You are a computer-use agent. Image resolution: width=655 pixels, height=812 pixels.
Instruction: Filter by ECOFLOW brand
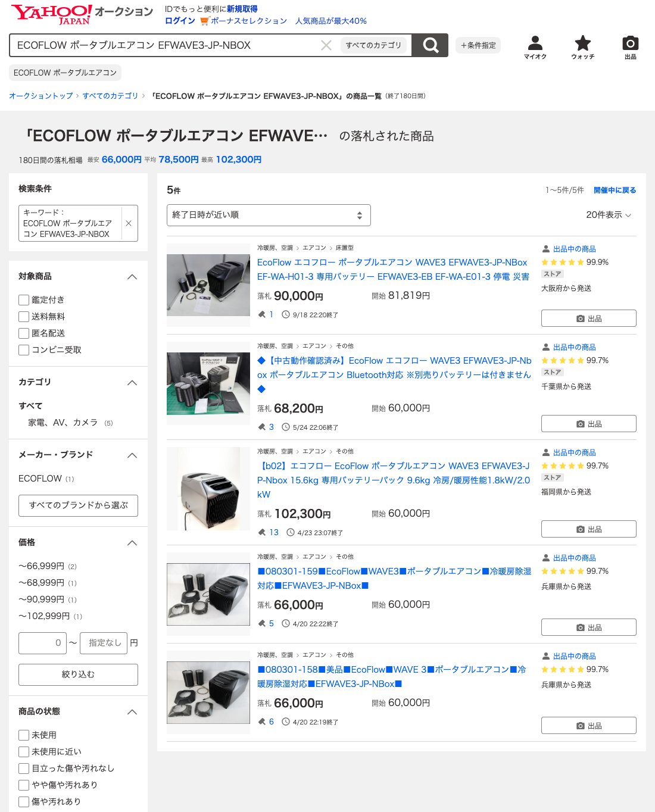click(x=40, y=479)
